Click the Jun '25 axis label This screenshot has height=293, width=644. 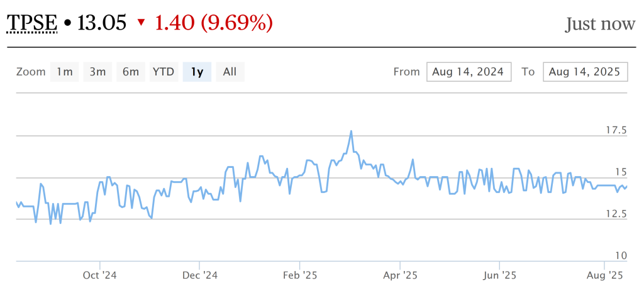tap(499, 275)
